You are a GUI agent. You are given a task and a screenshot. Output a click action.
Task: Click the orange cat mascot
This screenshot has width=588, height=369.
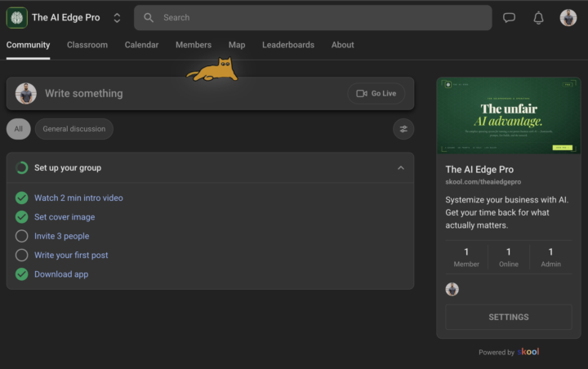[x=212, y=69]
